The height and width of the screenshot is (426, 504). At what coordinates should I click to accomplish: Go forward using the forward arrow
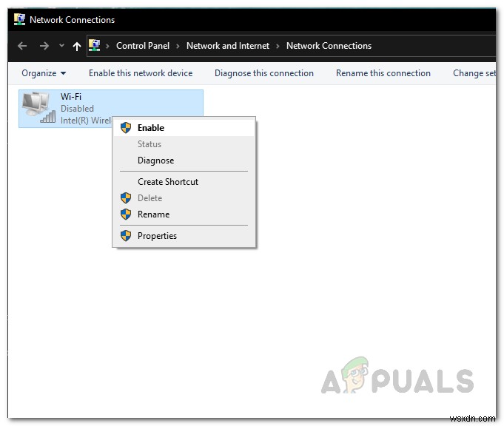pos(44,46)
